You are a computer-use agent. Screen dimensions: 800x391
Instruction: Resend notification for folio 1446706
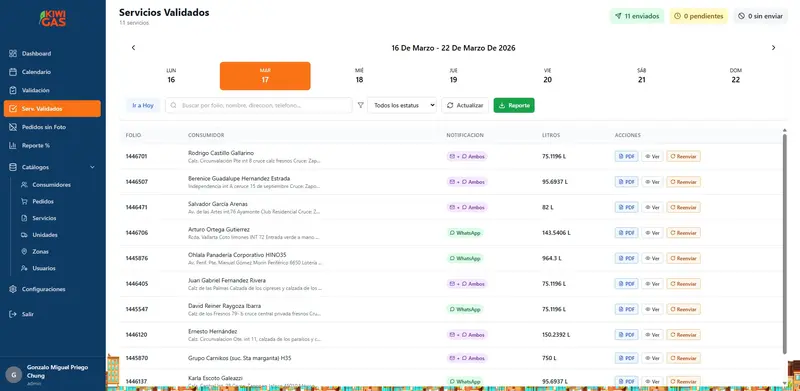click(x=683, y=233)
